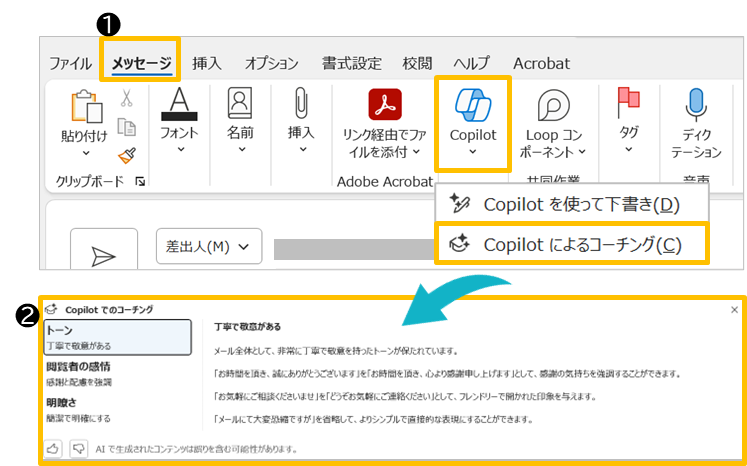
Task: Click the 貼り付け clipboard icon
Action: [87, 105]
